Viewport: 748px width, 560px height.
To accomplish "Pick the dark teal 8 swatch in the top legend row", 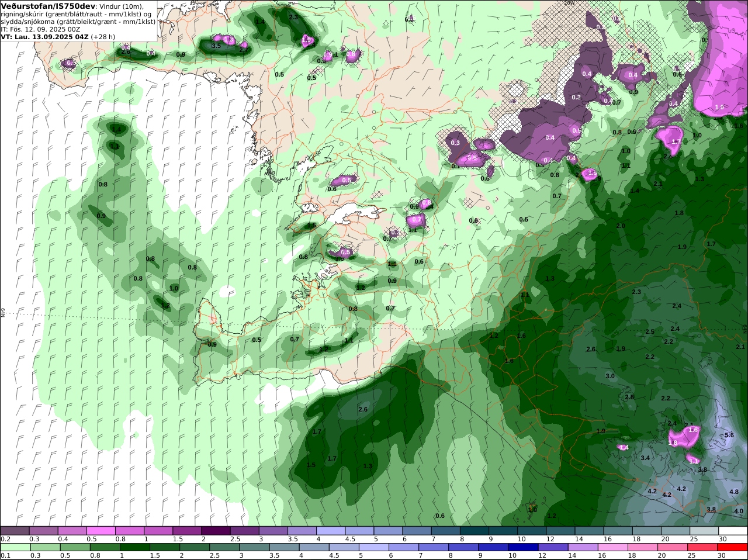I will [475, 531].
